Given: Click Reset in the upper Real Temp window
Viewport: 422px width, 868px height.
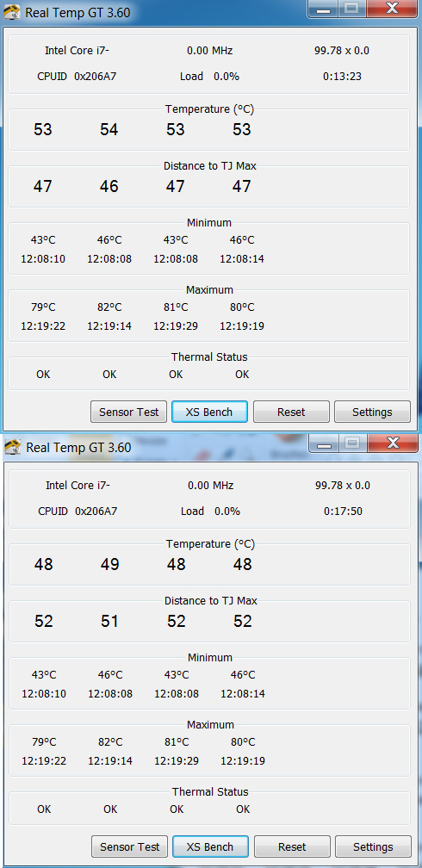Looking at the screenshot, I should (291, 412).
